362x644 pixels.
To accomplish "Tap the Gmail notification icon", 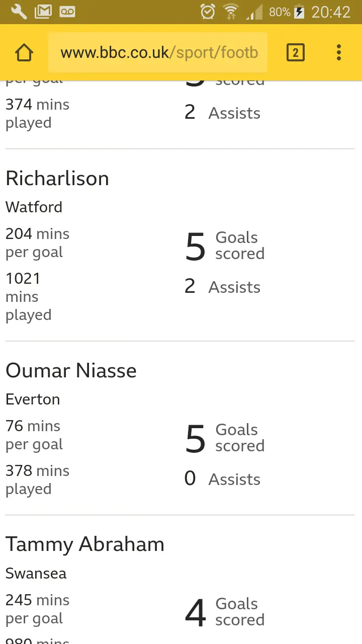I will coord(43,12).
